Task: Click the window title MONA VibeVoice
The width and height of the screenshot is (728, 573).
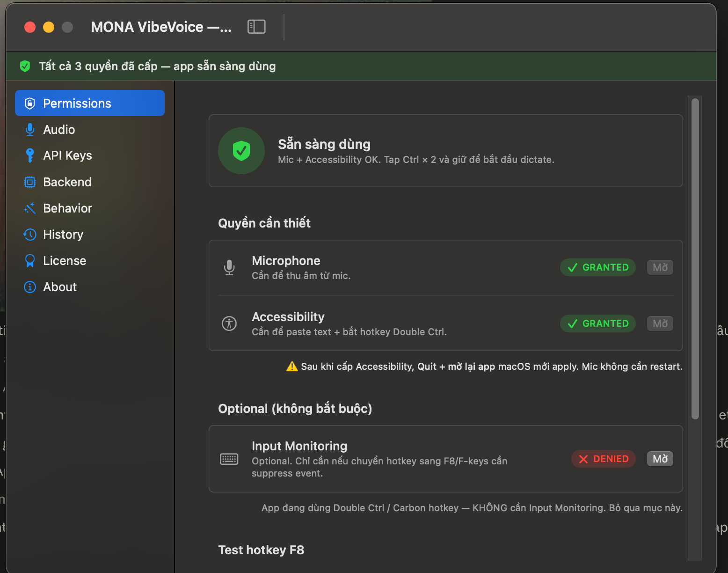Action: (161, 27)
